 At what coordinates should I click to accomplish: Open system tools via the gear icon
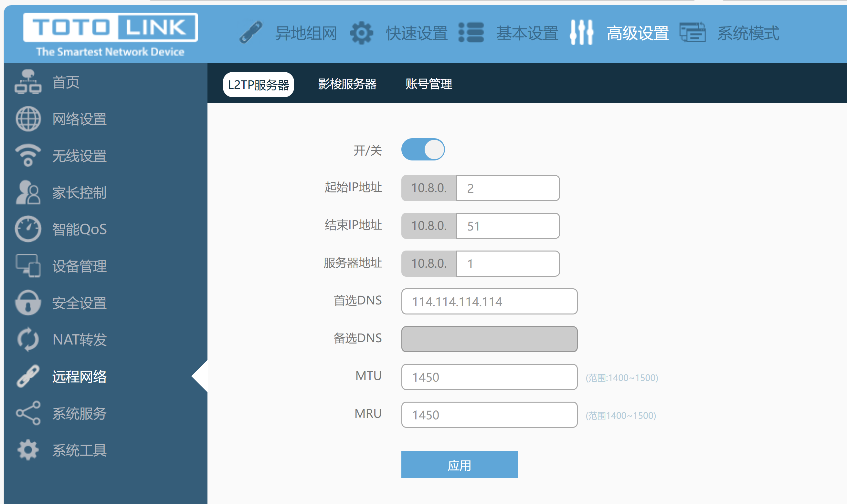tap(28, 450)
